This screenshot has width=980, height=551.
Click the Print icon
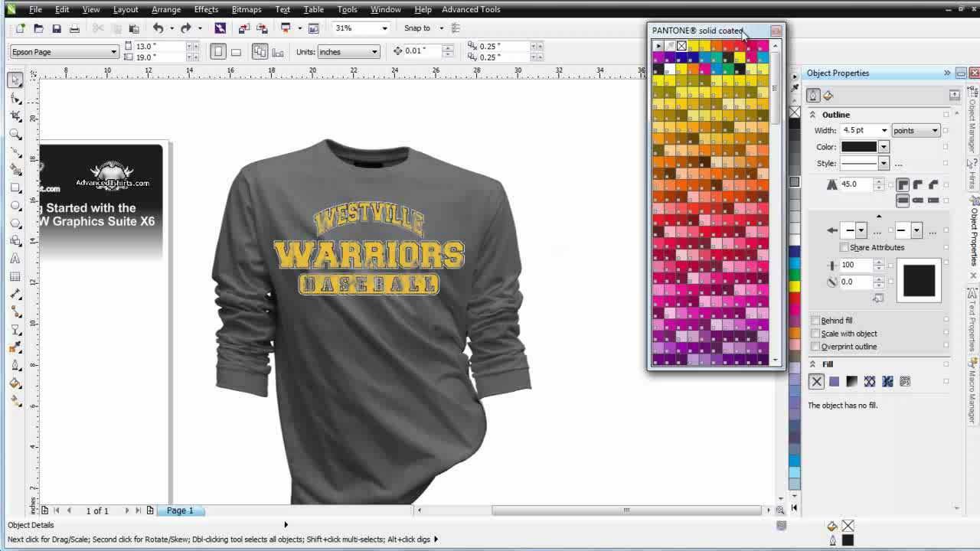point(74,28)
